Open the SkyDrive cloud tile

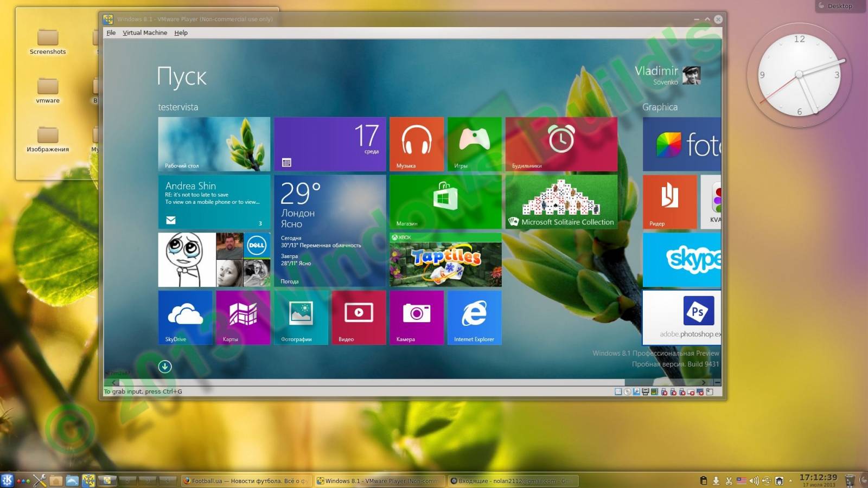pyautogui.click(x=185, y=318)
